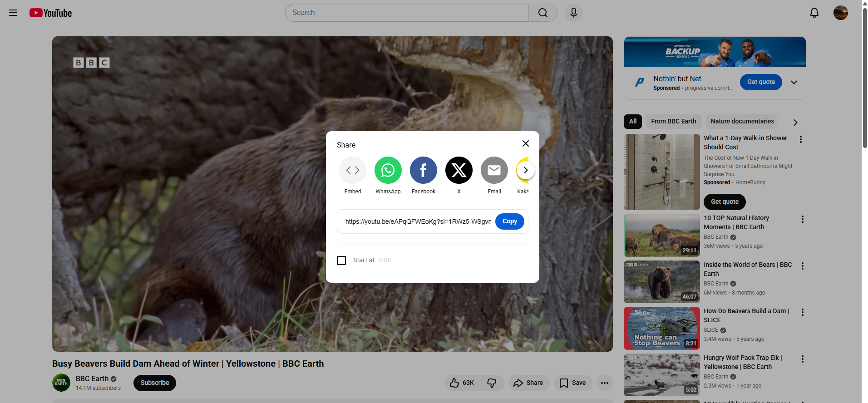Click the voice search microphone icon
868x403 pixels.
tap(573, 13)
